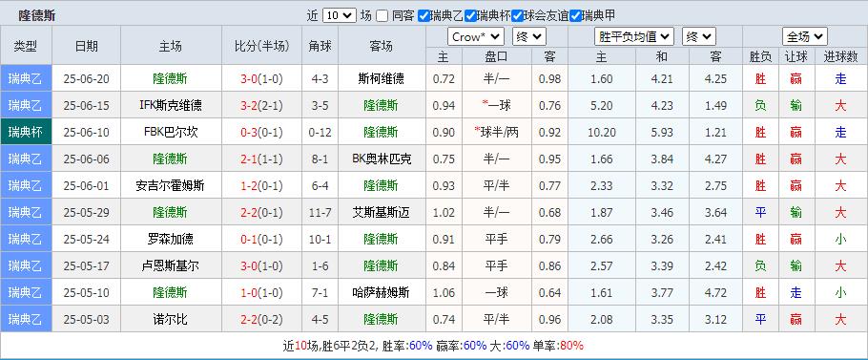This screenshot has height=360, width=868.
Task: Click the 0-12 corner count
Action: [x=320, y=132]
